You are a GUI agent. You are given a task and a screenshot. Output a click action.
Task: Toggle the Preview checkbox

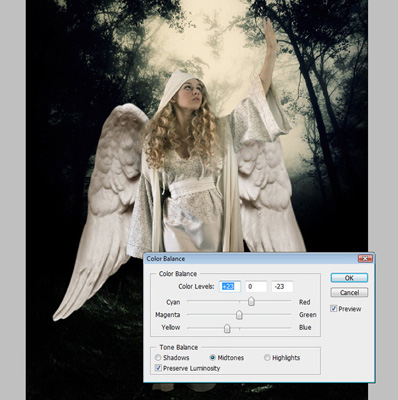coord(333,309)
